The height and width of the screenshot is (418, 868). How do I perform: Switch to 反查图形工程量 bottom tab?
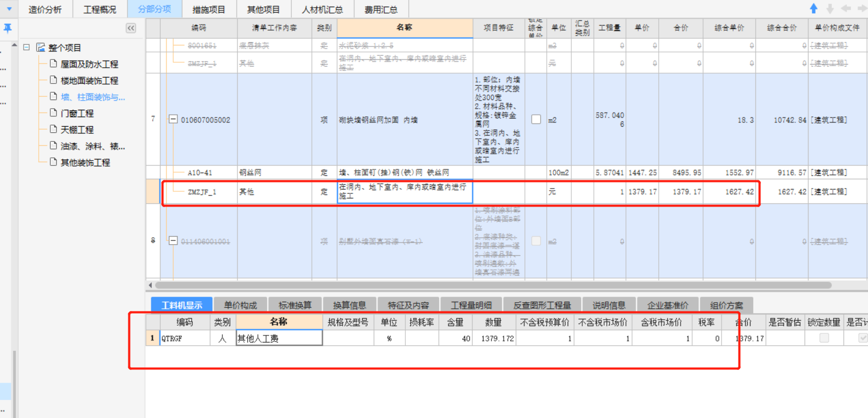pos(542,305)
